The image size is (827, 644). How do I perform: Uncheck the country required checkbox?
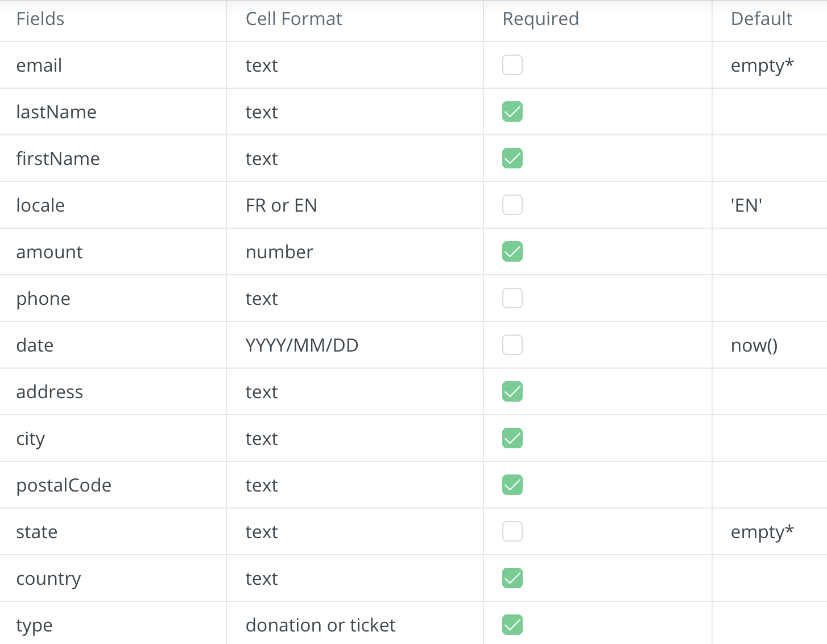(512, 579)
